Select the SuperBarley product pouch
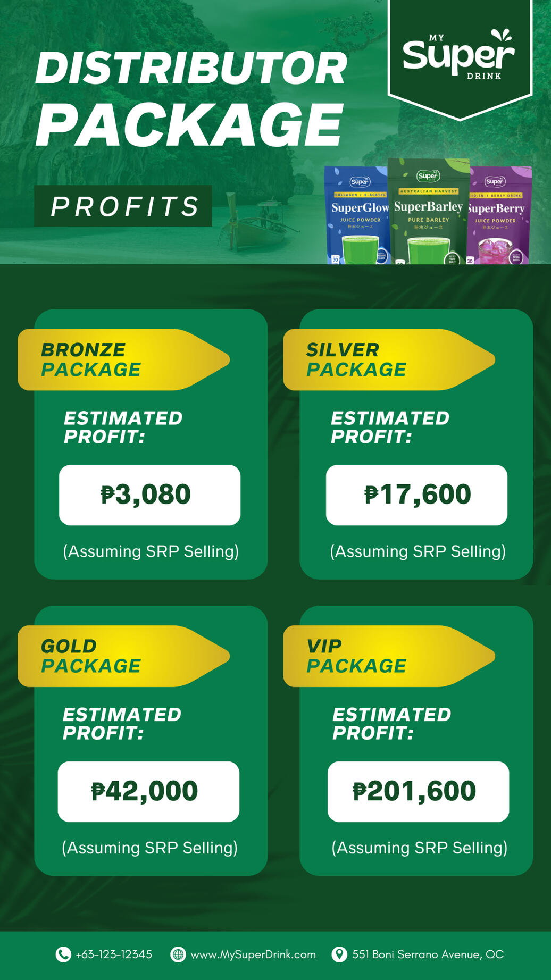 coord(428,212)
